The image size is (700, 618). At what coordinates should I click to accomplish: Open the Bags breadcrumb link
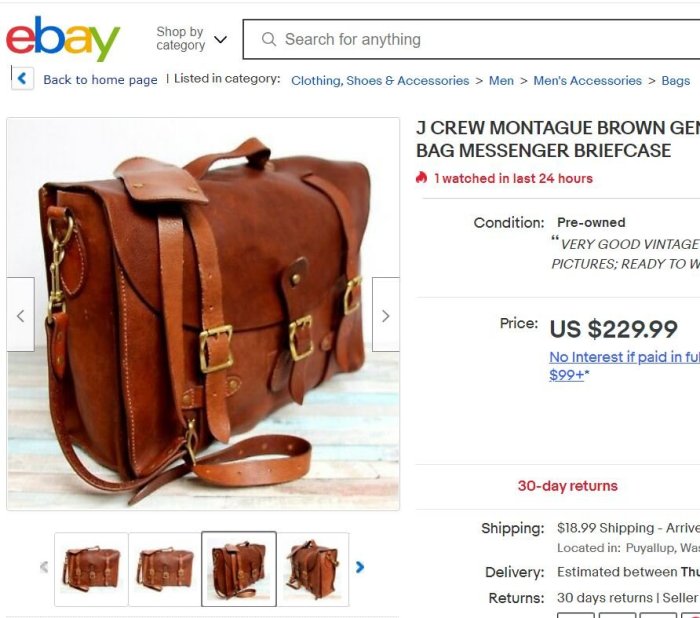[x=675, y=80]
